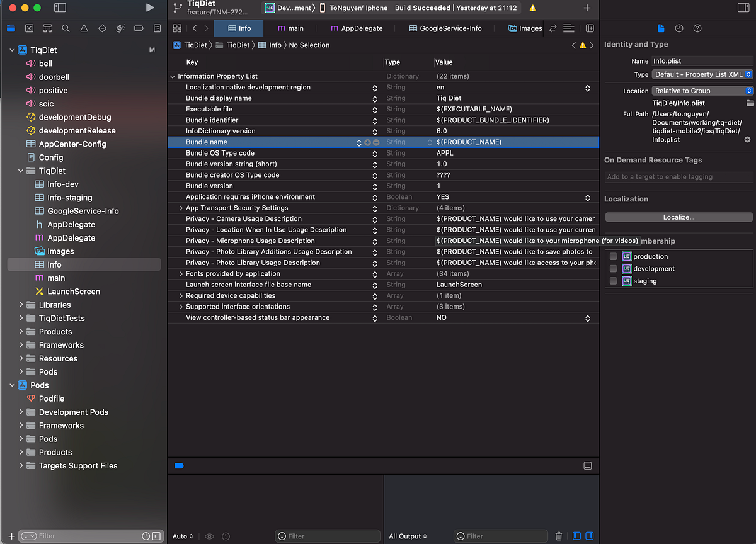Check the development target membership box
Image resolution: width=756 pixels, height=544 pixels.
click(613, 268)
